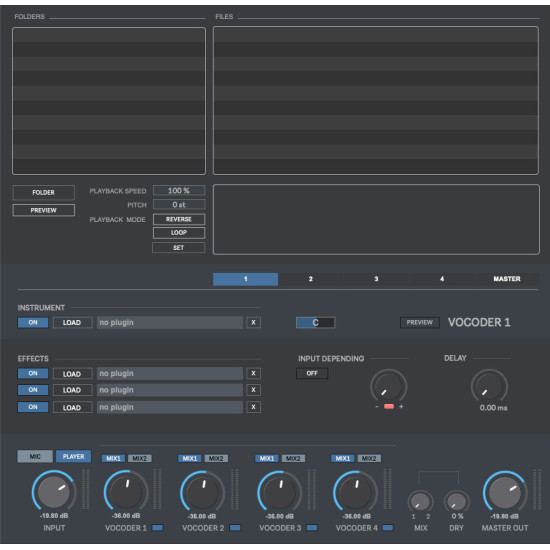This screenshot has height=550, width=550.
Task: Click LOAD for the second effect
Action: point(72,390)
